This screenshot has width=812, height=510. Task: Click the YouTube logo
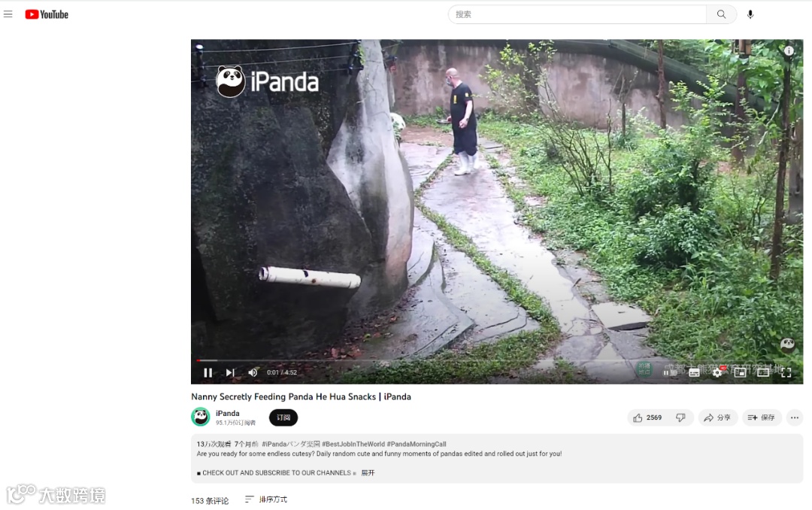(x=47, y=14)
